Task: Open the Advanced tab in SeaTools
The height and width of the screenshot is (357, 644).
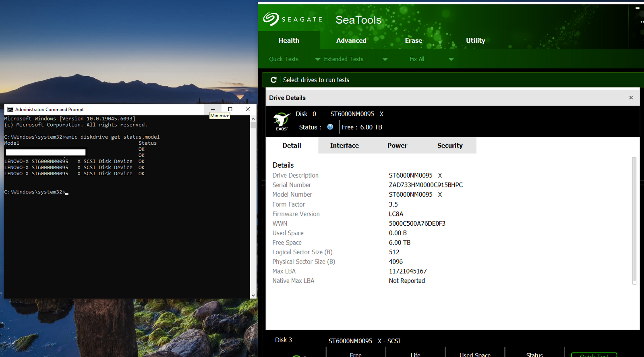Action: click(351, 40)
